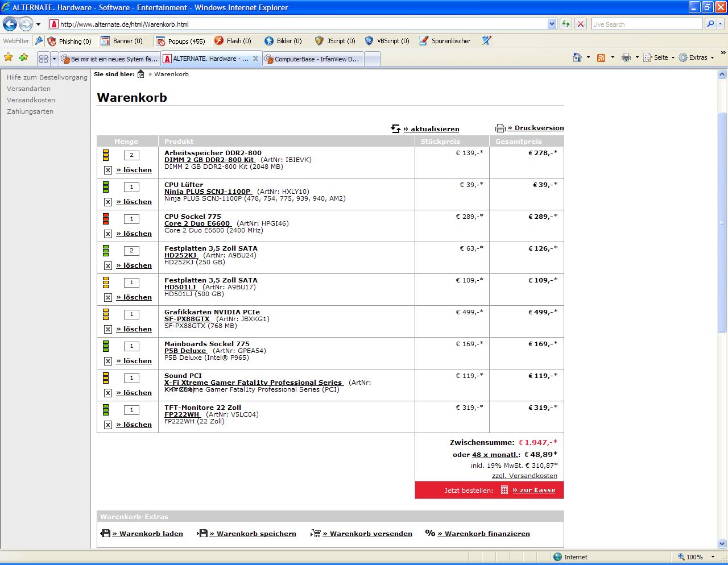Click quantity field for HD252KJ hard drive
The image size is (728, 565).
coord(131,251)
